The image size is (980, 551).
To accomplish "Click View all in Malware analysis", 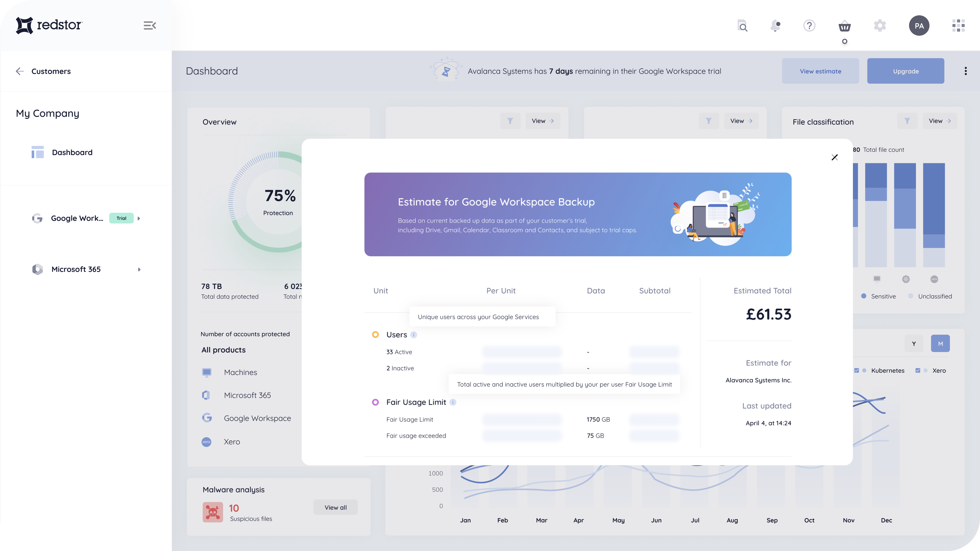I will pos(335,507).
